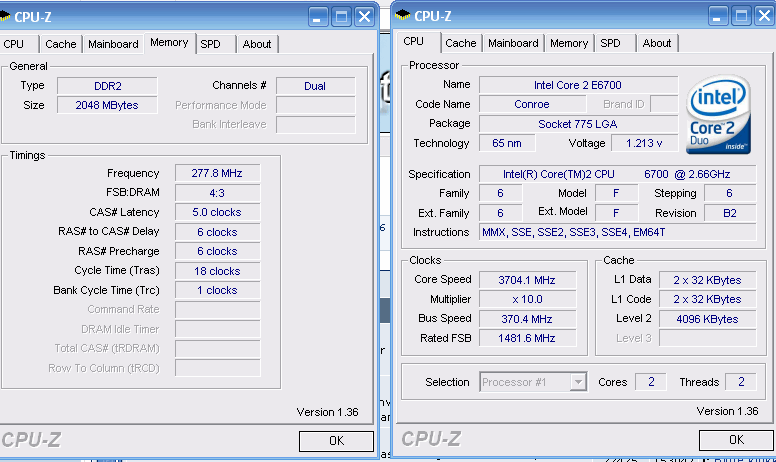Click the 1 clocks Bank Cycle Time value
Screen dimensions: 776x462
click(x=217, y=290)
